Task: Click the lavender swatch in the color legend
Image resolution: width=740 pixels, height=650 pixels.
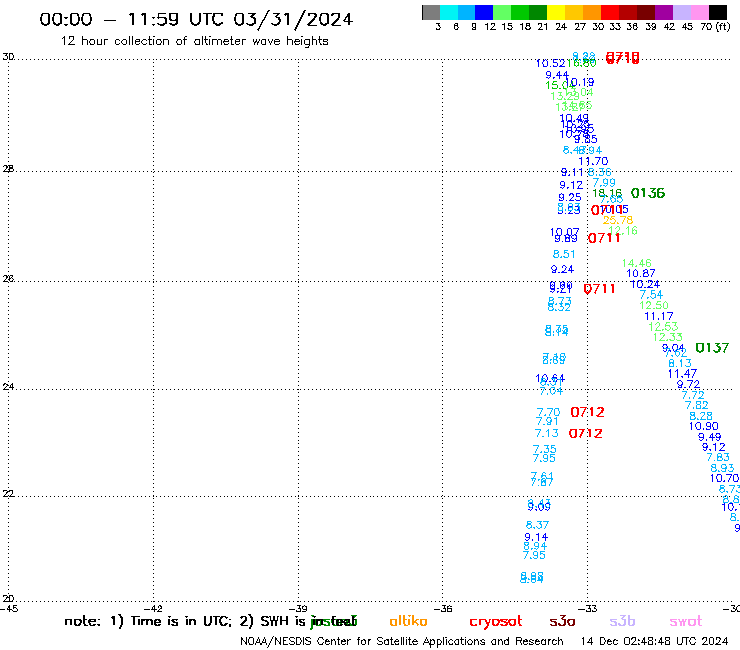Action: coord(681,12)
